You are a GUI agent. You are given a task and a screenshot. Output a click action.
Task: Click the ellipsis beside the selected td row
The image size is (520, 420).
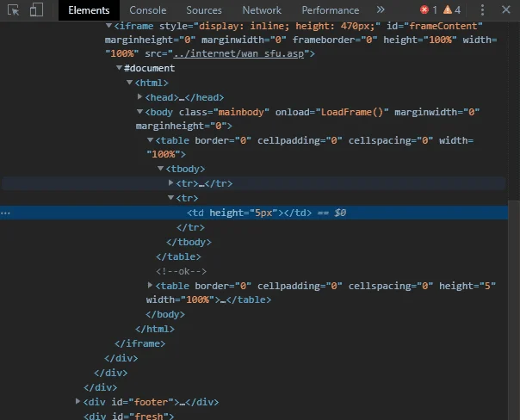pos(5,213)
